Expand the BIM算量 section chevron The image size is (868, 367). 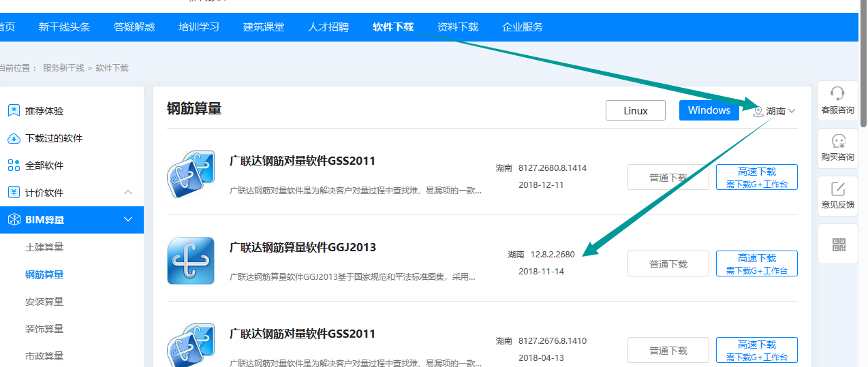point(128,220)
